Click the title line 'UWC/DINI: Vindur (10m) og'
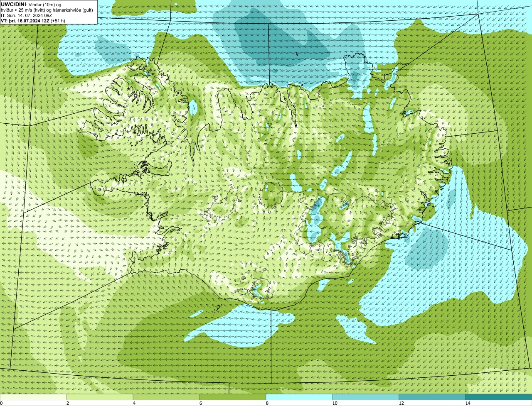 click(x=31, y=4)
